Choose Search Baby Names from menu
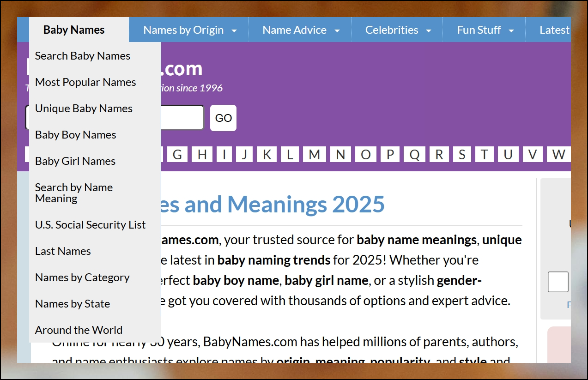588x380 pixels. pos(95,56)
